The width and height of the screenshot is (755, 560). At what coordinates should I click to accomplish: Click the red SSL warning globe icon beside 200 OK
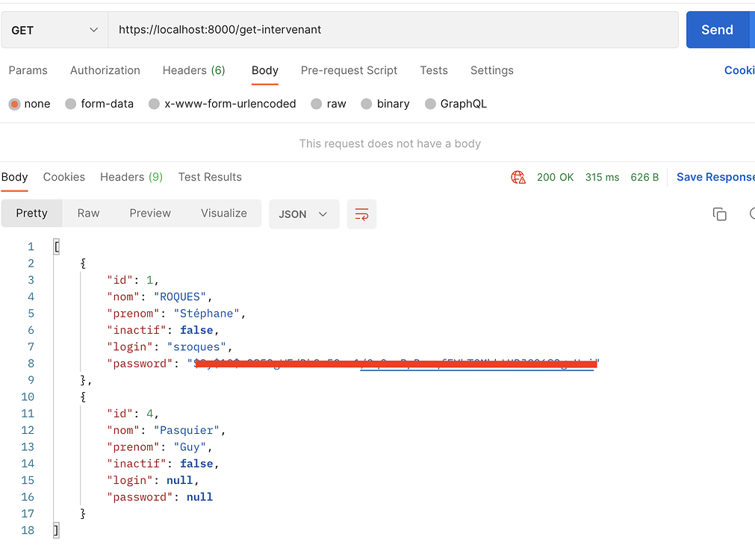(518, 177)
